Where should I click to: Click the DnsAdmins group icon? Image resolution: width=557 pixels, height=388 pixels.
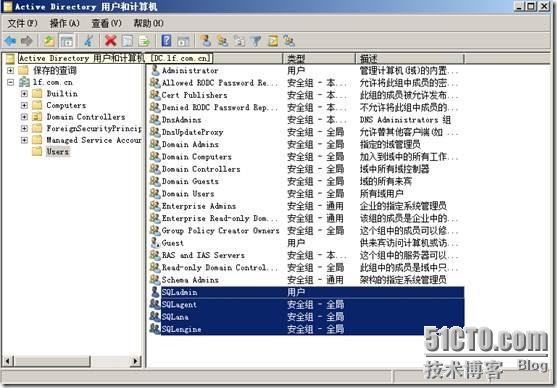pyautogui.click(x=155, y=119)
